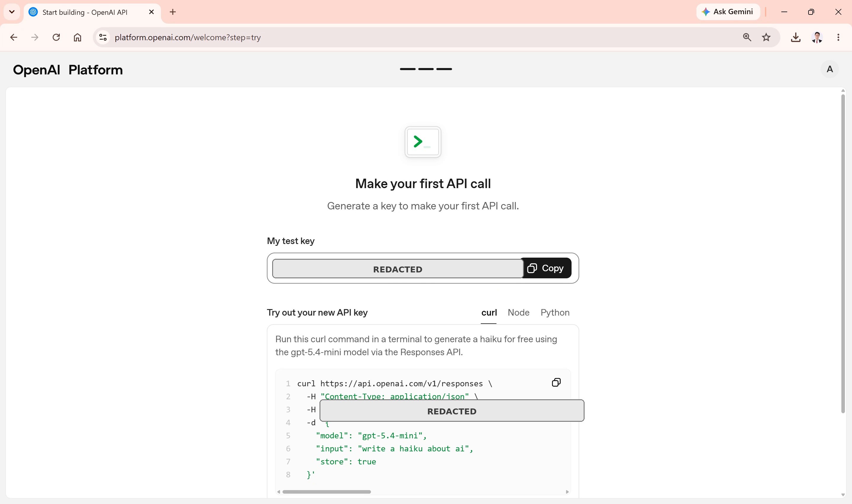Click the "model": "gpt-5.4-mini" code line

pyautogui.click(x=371, y=436)
